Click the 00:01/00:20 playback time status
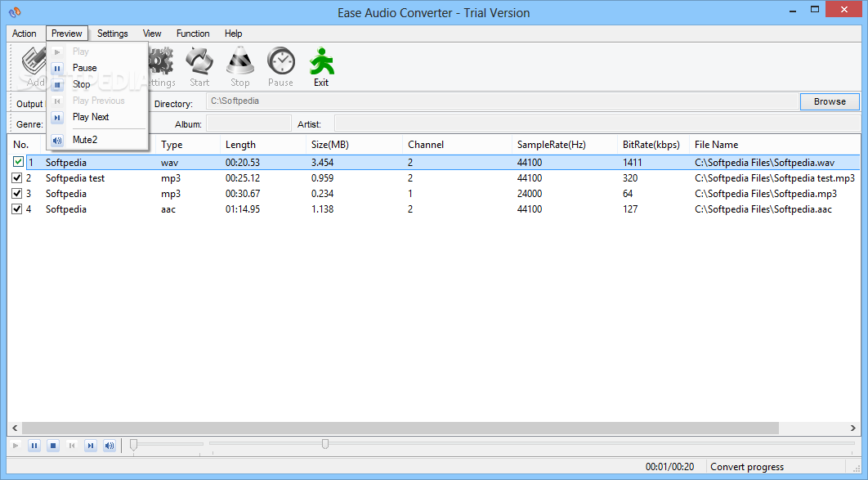 pyautogui.click(x=670, y=467)
